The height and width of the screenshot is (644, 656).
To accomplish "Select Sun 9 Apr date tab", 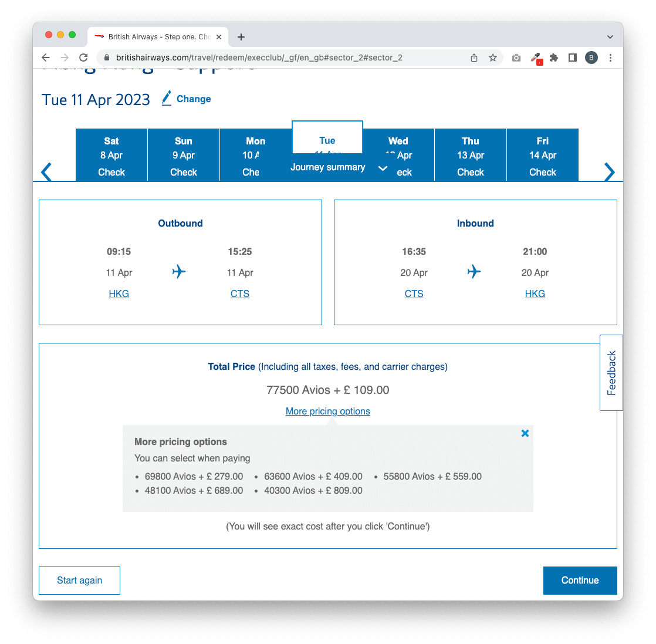I will pos(183,155).
